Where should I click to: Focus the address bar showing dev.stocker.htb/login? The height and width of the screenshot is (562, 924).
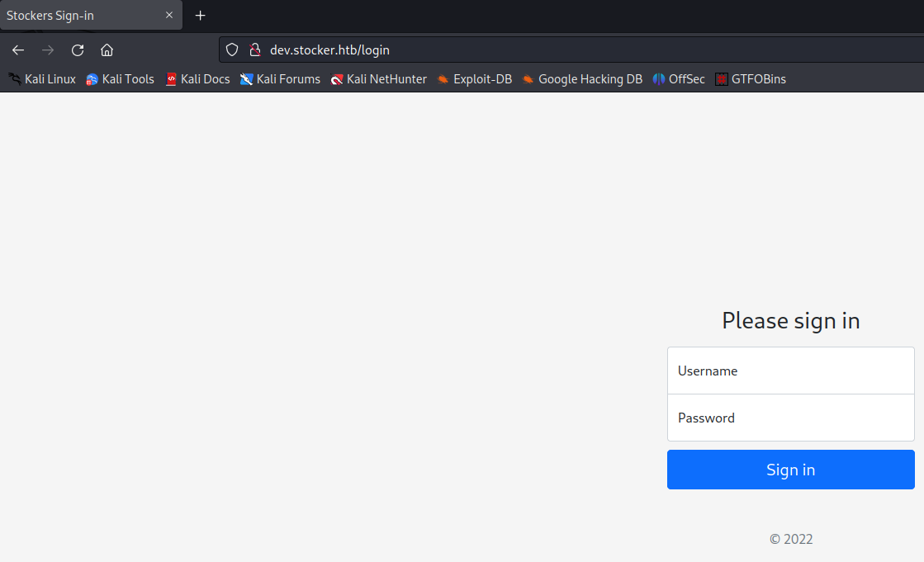point(571,50)
